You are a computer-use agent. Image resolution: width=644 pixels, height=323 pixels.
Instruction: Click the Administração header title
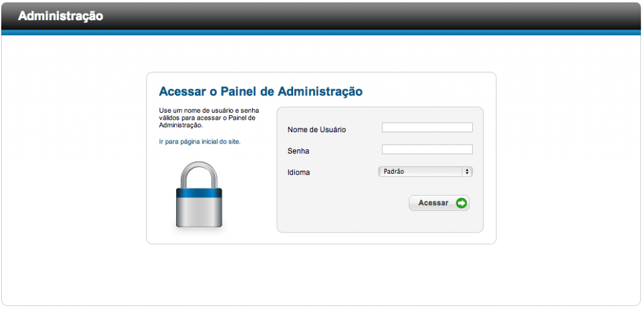pyautogui.click(x=60, y=16)
